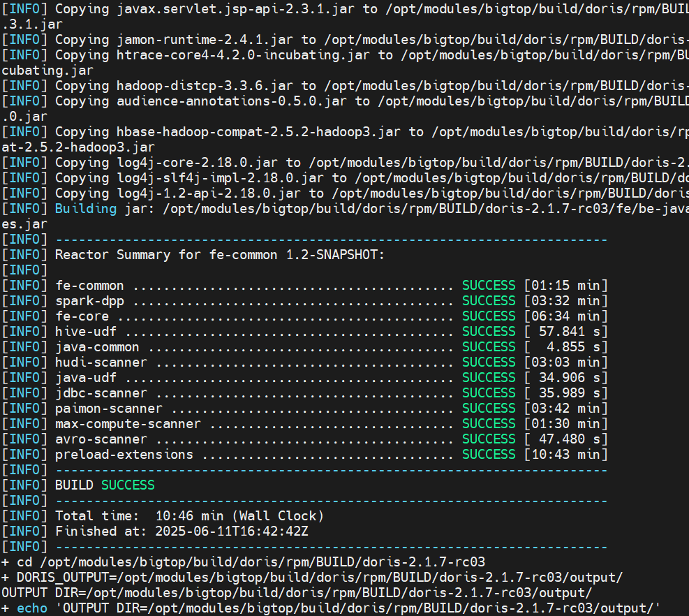The height and width of the screenshot is (616, 689).
Task: Click the cyan 'Building' word in jar line
Action: tap(86, 209)
